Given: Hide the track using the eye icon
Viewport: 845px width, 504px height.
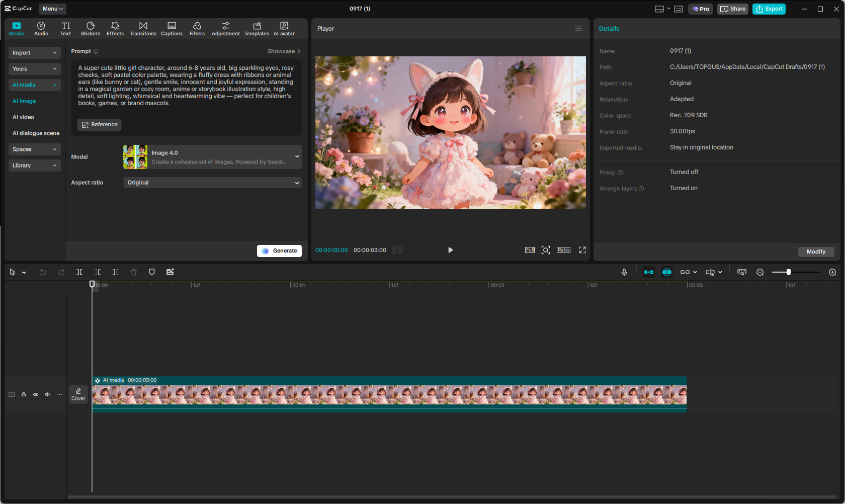Looking at the screenshot, I should 36,394.
